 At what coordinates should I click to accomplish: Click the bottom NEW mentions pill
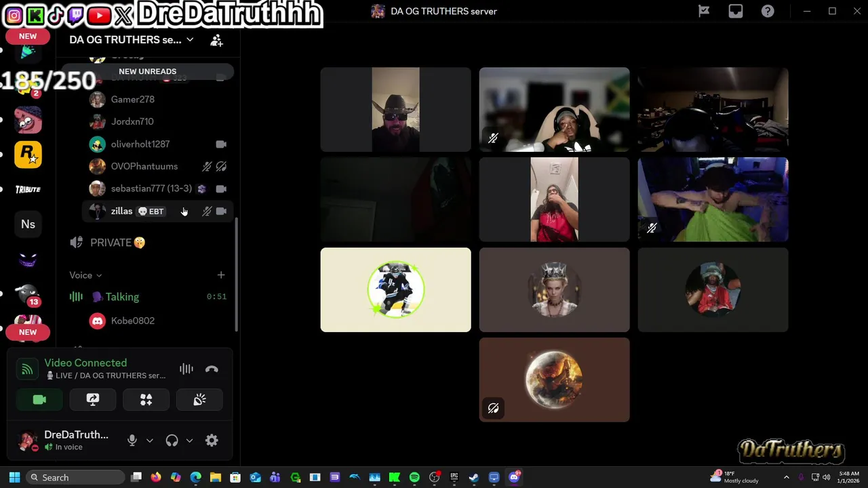(x=28, y=332)
